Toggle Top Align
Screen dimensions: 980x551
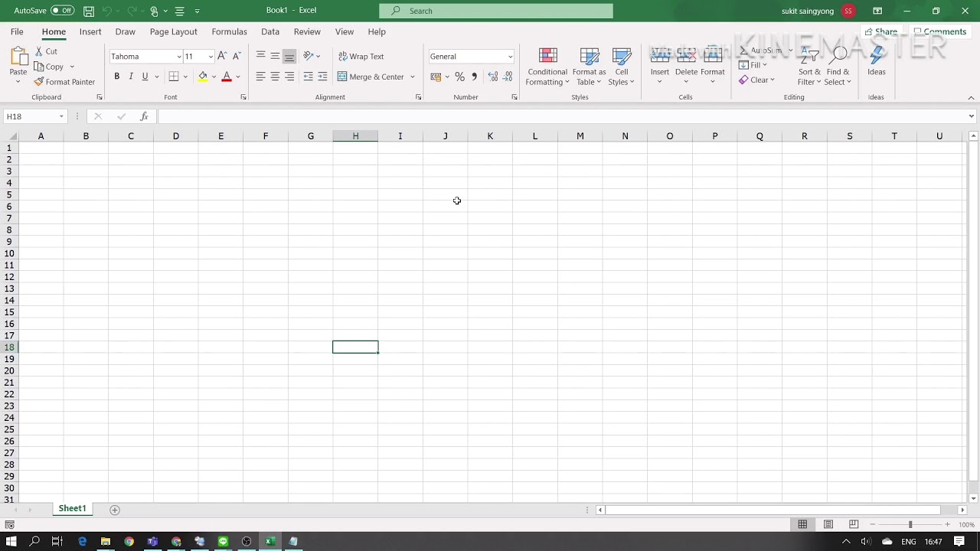[260, 56]
